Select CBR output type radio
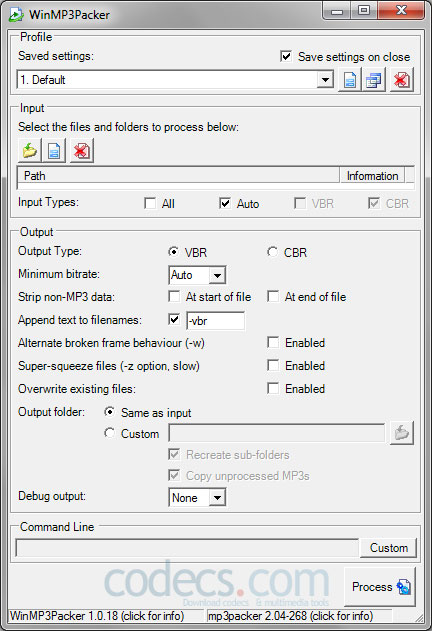The width and height of the screenshot is (432, 631). point(272,252)
